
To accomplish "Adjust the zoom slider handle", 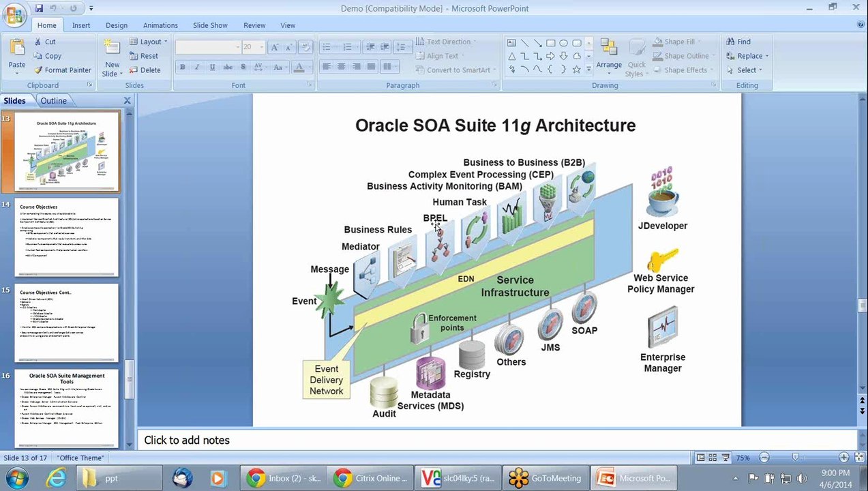I will [795, 458].
